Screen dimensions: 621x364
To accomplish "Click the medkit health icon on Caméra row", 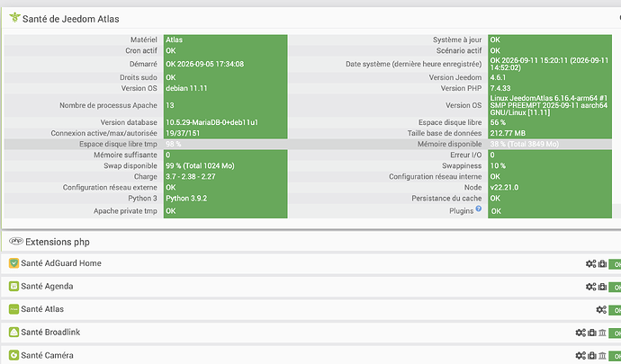I will click(592, 356).
